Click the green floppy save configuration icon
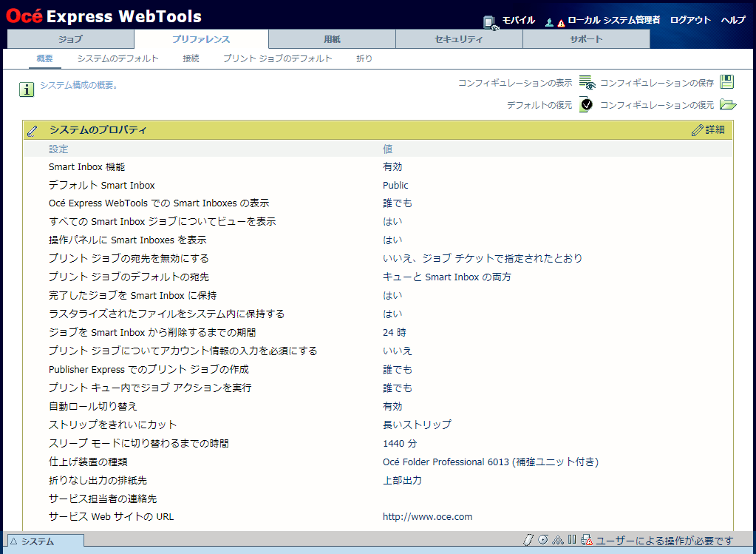Image resolution: width=756 pixels, height=554 pixels. 726,82
